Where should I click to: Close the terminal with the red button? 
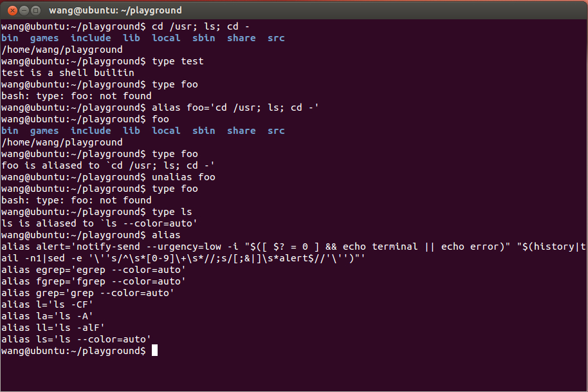(x=12, y=10)
